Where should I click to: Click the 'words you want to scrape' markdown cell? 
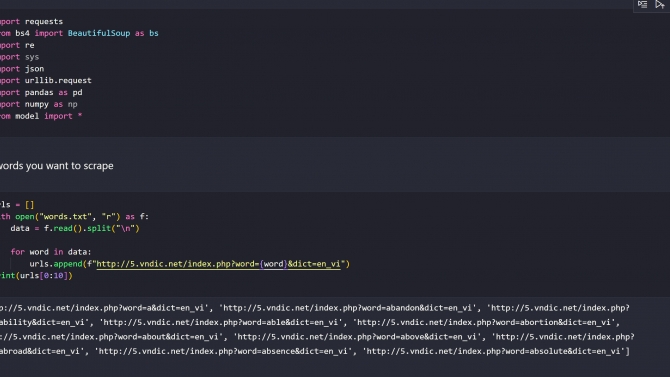coord(57,166)
